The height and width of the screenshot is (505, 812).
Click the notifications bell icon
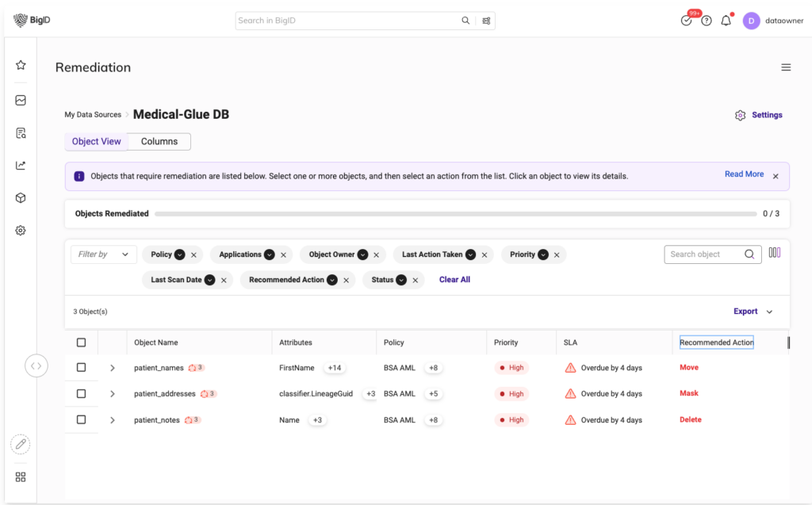click(x=726, y=21)
